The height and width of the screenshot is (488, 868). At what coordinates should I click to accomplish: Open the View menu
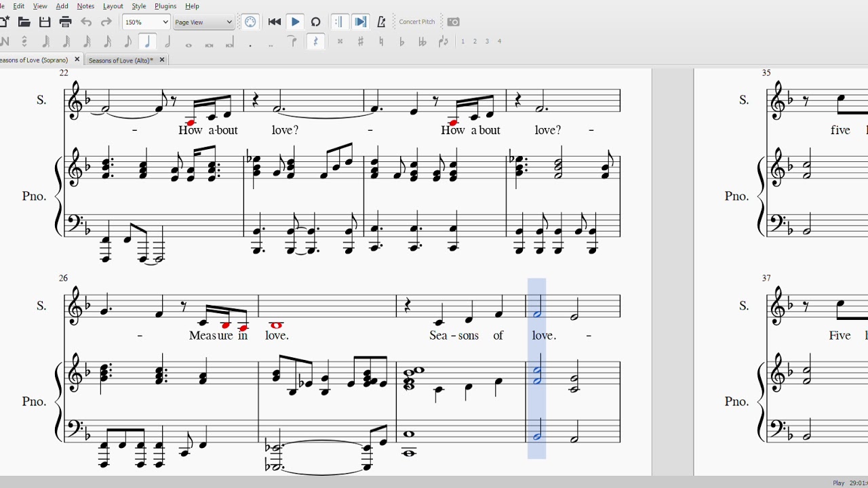40,6
